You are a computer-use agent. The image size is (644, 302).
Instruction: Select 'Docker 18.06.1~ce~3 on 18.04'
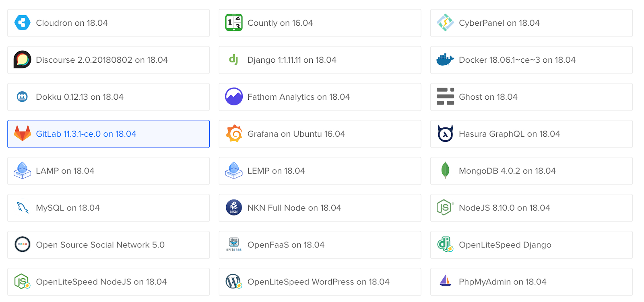tap(531, 60)
